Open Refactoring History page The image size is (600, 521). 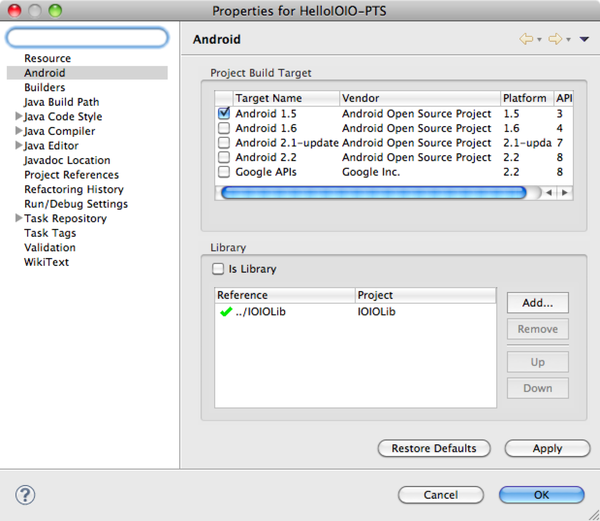(74, 189)
